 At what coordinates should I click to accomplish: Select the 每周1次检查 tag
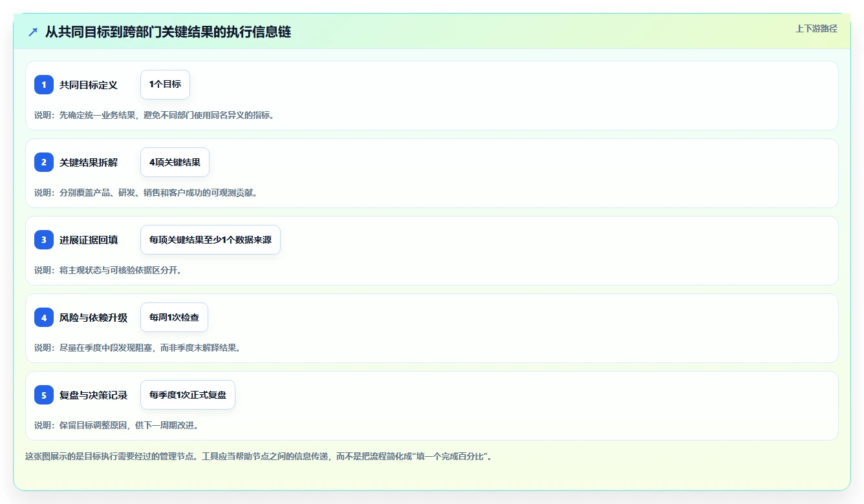pyautogui.click(x=174, y=317)
